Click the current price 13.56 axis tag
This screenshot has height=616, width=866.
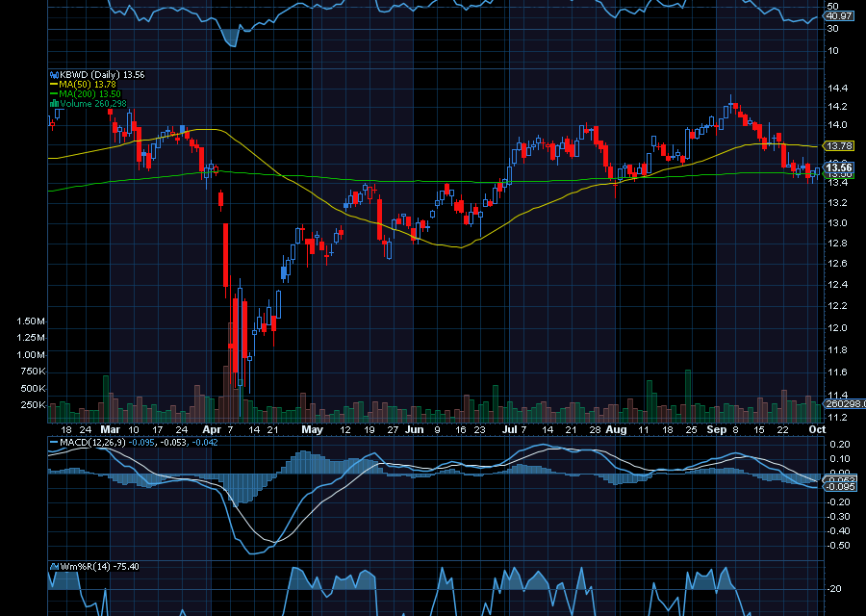click(x=840, y=167)
